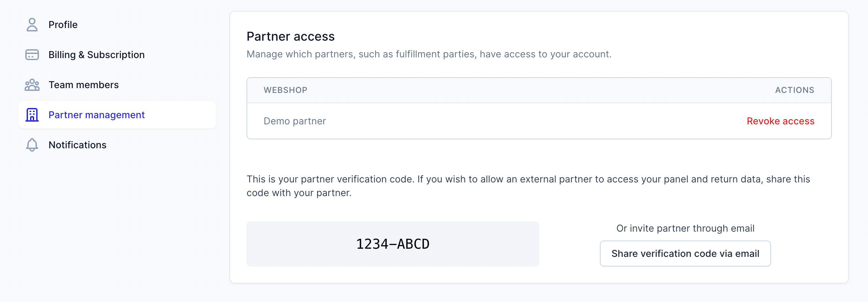The image size is (868, 302).
Task: Revoke access for Demo partner
Action: coord(780,121)
